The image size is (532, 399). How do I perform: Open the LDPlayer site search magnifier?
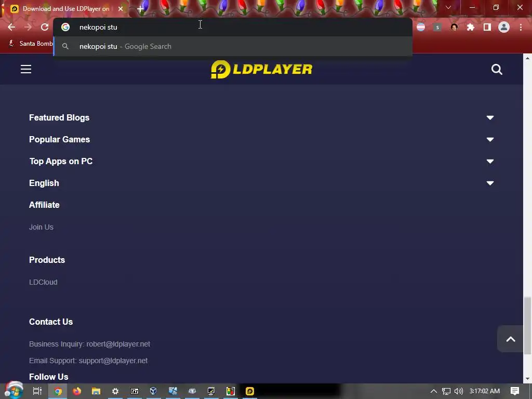coord(497,69)
